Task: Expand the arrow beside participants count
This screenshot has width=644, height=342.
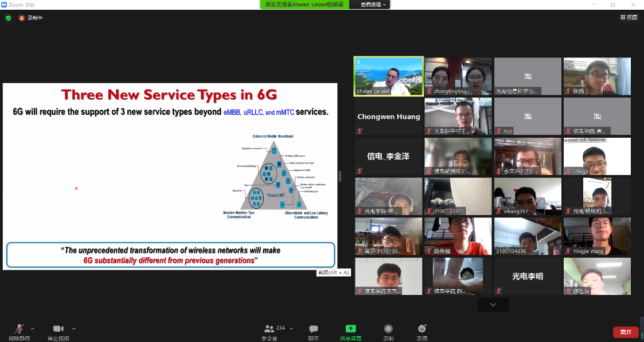Action: click(x=291, y=329)
